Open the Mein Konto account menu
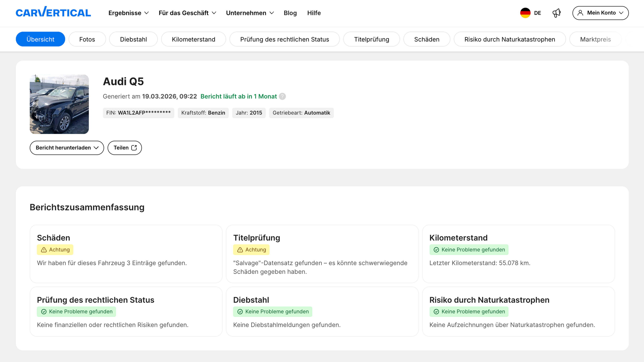Viewport: 644px width, 362px height. tap(601, 13)
